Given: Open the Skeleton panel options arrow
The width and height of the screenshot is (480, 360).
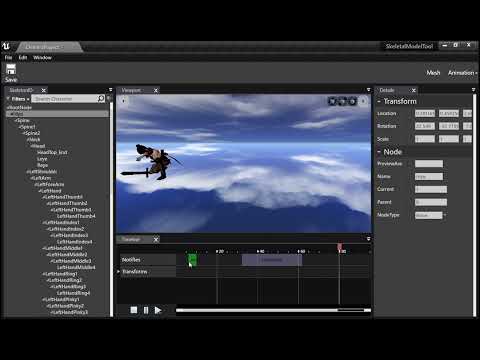Looking at the screenshot, I should (x=111, y=90).
